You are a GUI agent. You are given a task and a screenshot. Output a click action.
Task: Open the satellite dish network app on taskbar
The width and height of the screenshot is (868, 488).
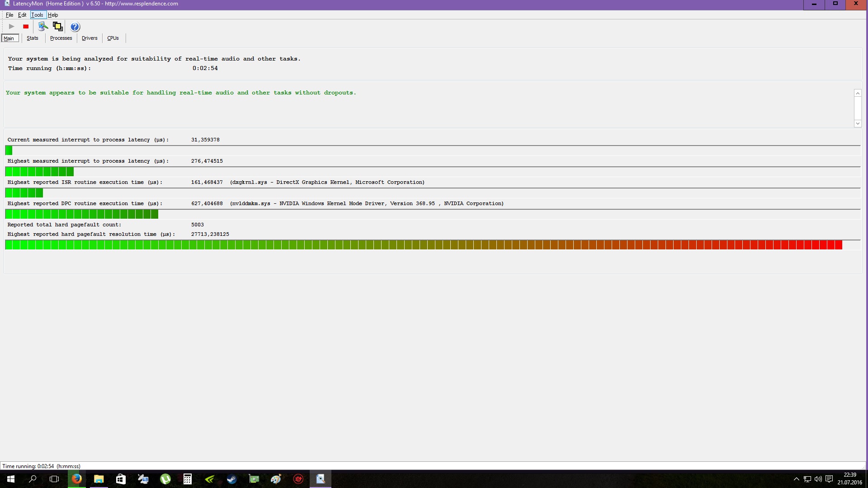[143, 479]
